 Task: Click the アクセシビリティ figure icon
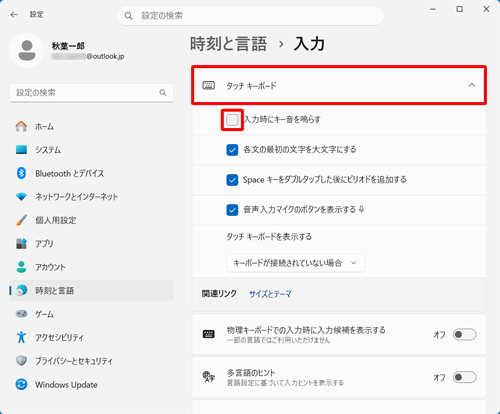click(21, 337)
